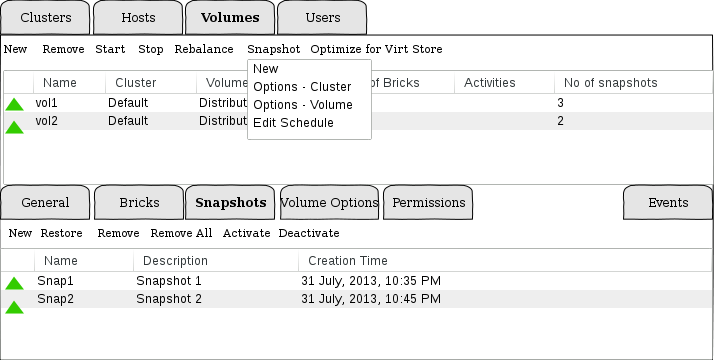Image resolution: width=714 pixels, height=360 pixels.
Task: Select Options - Volume menu entry
Action: click(x=303, y=105)
